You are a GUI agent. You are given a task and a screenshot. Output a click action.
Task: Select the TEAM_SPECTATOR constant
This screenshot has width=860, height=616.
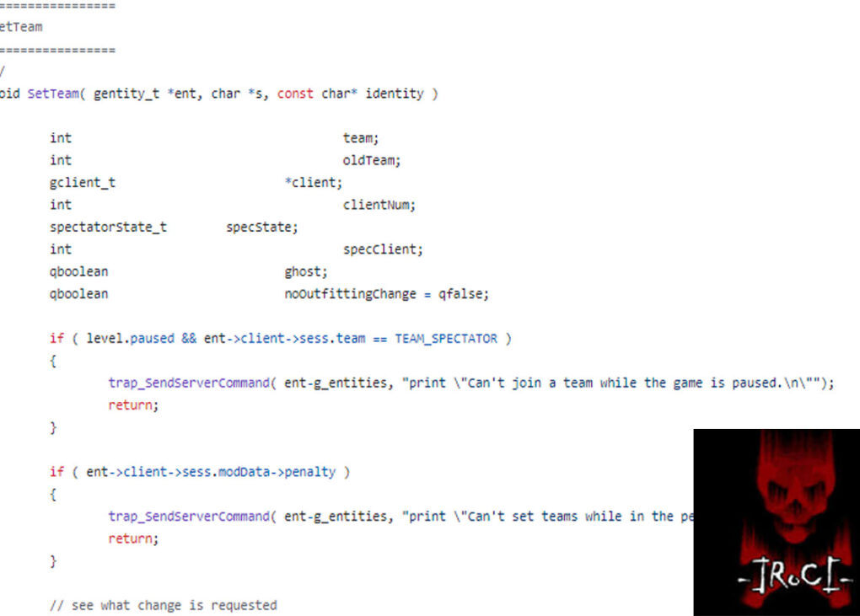tap(446, 339)
